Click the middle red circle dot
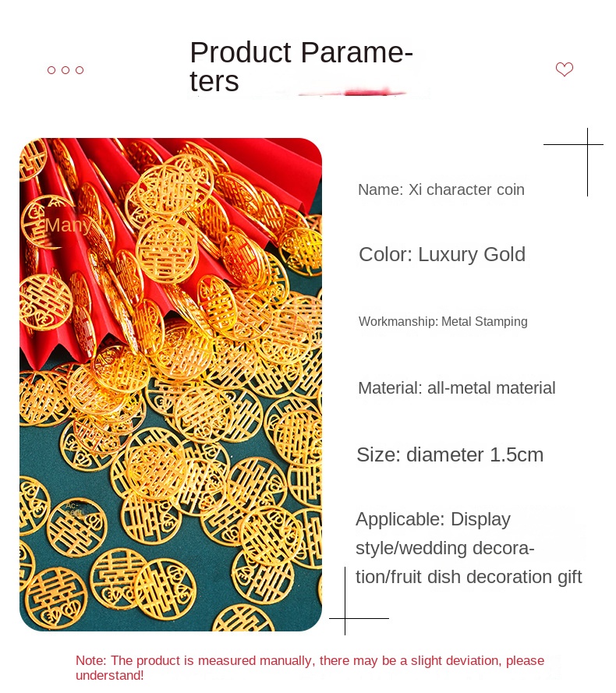Screen dimensions: 616x693 tap(65, 70)
